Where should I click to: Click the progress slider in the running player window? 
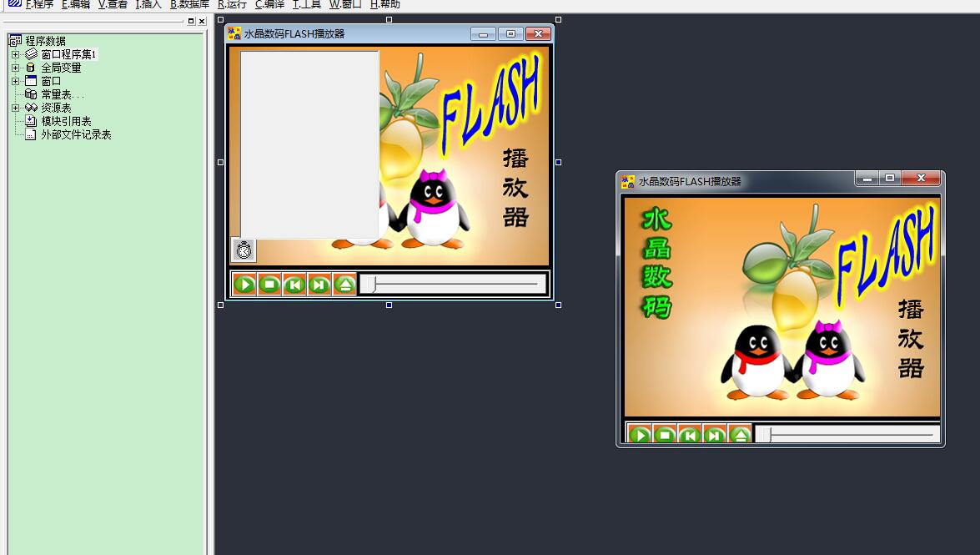[x=848, y=434]
